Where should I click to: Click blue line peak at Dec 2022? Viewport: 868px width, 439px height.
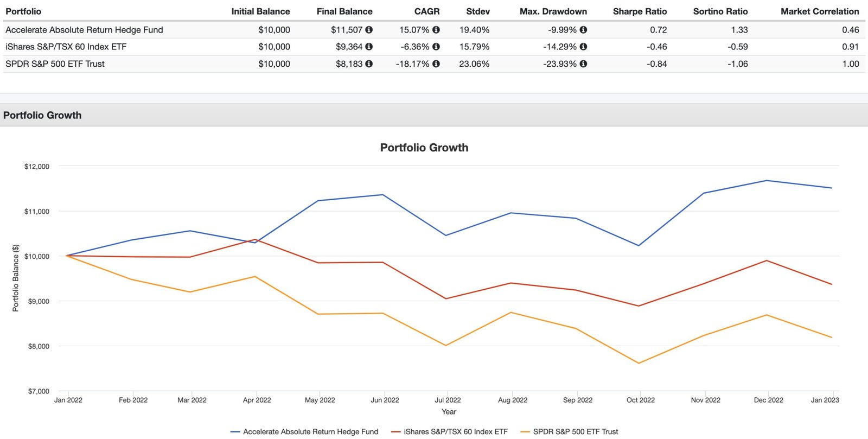tap(767, 181)
